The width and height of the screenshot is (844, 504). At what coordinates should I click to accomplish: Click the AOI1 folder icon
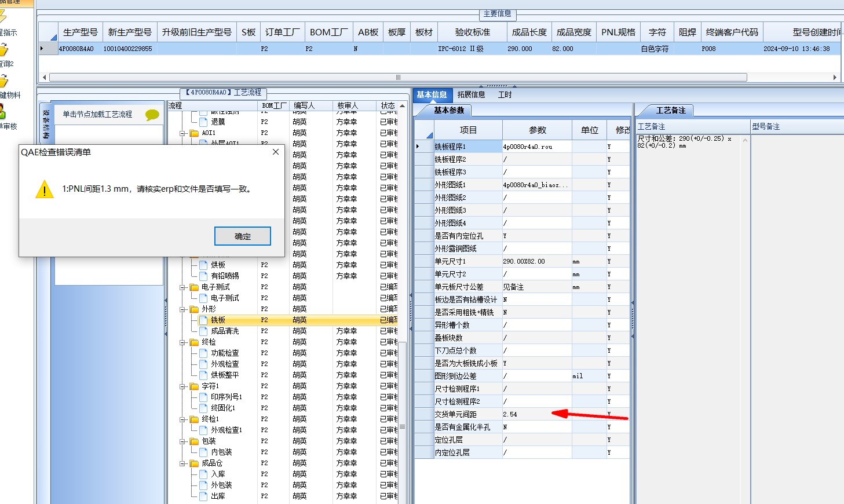pos(194,133)
